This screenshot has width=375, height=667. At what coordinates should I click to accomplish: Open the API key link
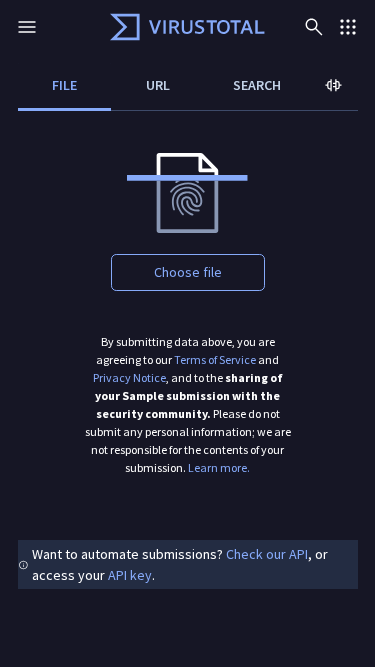click(130, 575)
